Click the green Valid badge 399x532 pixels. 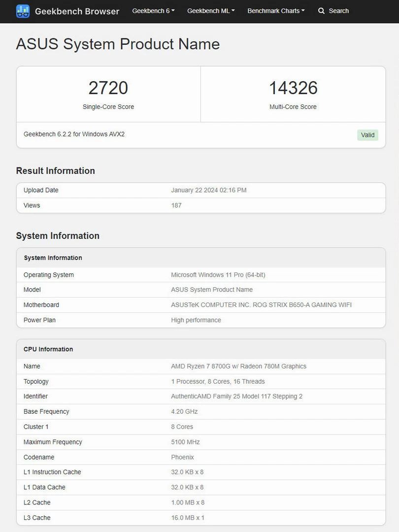coord(367,135)
